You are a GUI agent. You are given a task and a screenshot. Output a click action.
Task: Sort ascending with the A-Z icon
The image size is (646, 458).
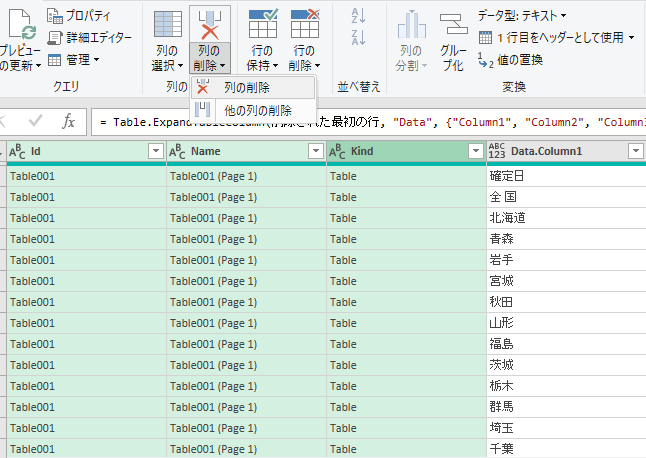pyautogui.click(x=358, y=16)
